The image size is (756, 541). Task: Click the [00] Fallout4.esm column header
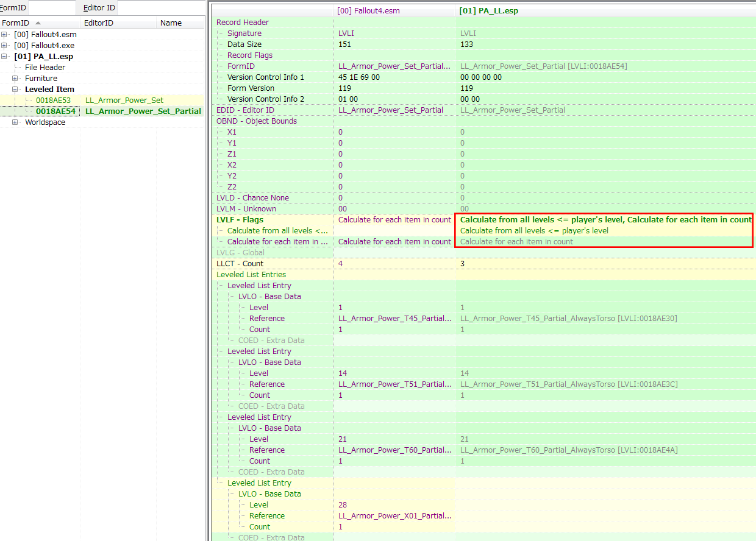coord(394,10)
